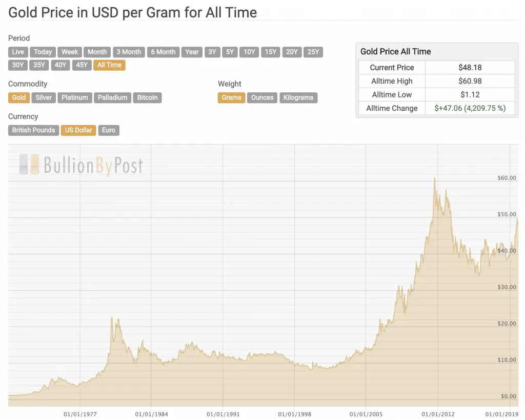Show the 10Y gold price range
The image size is (525, 420).
249,52
